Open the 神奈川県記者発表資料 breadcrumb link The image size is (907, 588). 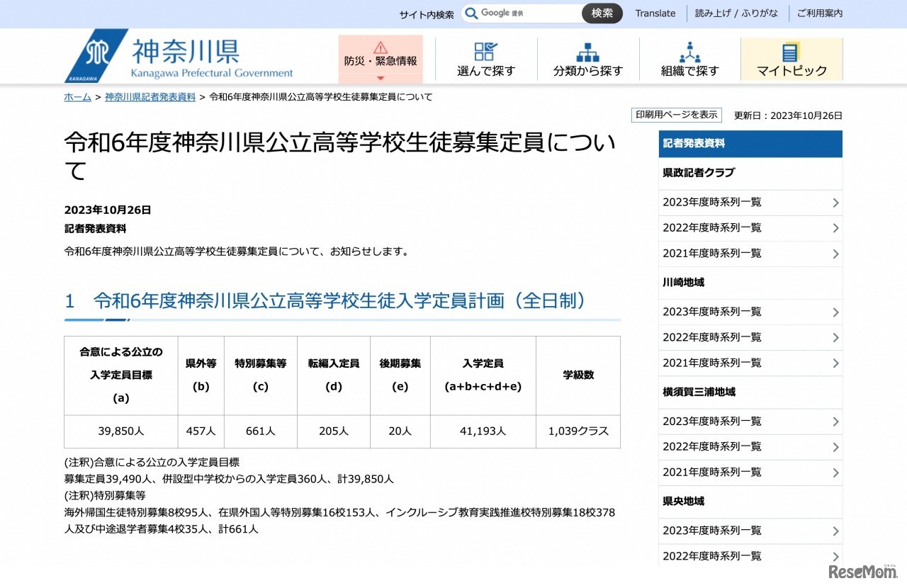(x=150, y=96)
